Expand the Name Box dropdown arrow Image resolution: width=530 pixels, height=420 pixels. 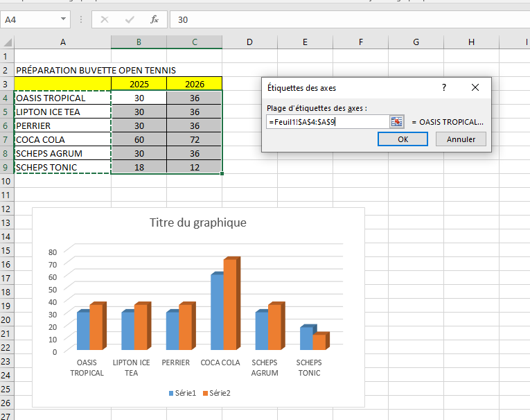pyautogui.click(x=63, y=19)
